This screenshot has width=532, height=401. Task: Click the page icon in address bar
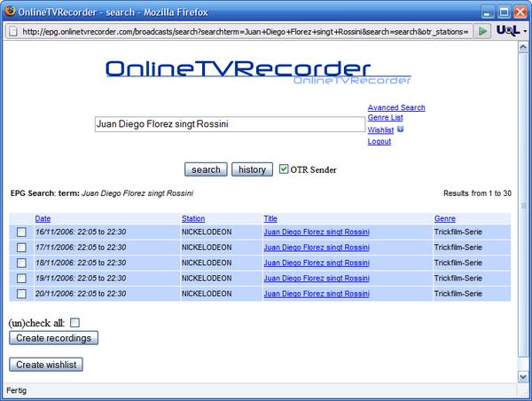click(x=13, y=32)
